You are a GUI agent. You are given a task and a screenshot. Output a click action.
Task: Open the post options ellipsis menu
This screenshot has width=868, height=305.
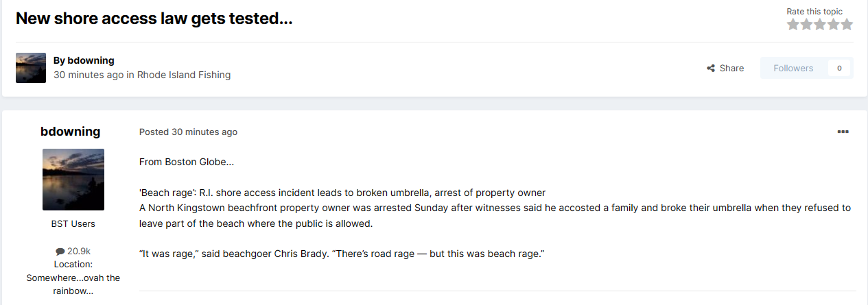click(843, 132)
